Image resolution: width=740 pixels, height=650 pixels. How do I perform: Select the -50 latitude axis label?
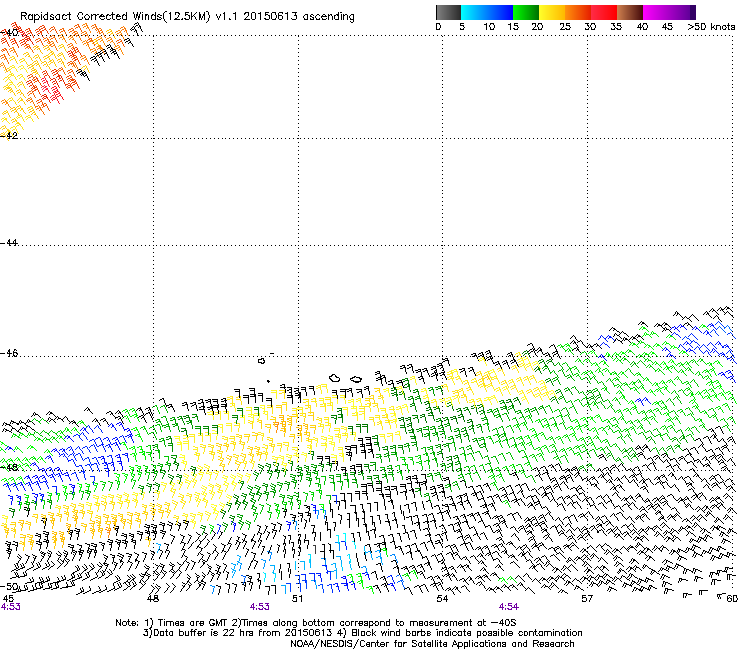[x=9, y=586]
